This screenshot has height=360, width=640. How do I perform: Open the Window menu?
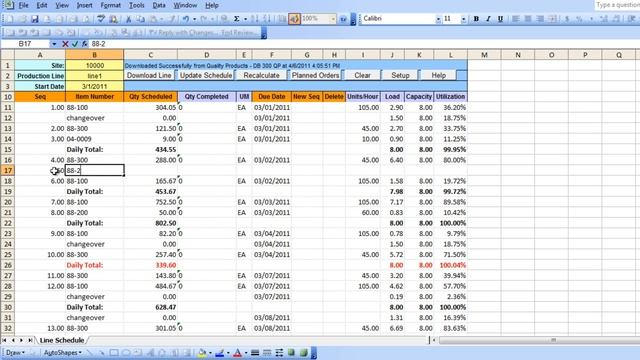click(x=185, y=5)
